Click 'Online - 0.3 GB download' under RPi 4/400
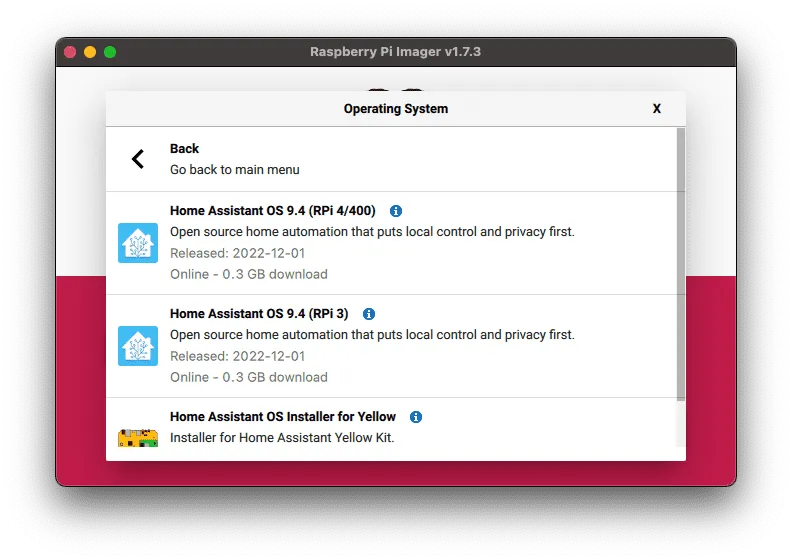The height and width of the screenshot is (560, 792). [249, 274]
